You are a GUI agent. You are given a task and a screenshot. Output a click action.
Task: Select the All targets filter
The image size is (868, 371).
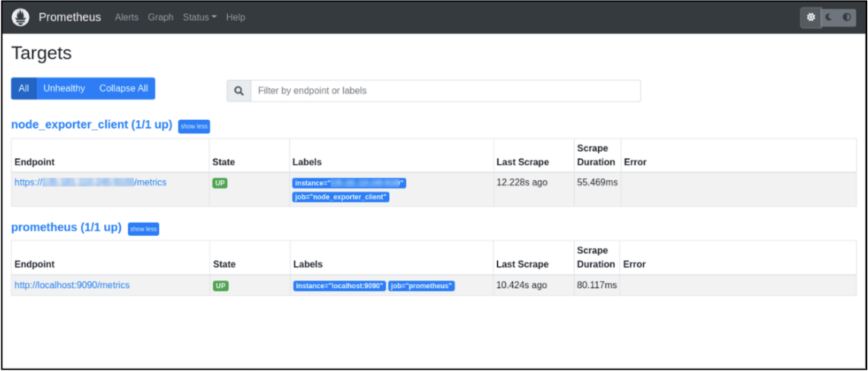[x=24, y=89]
